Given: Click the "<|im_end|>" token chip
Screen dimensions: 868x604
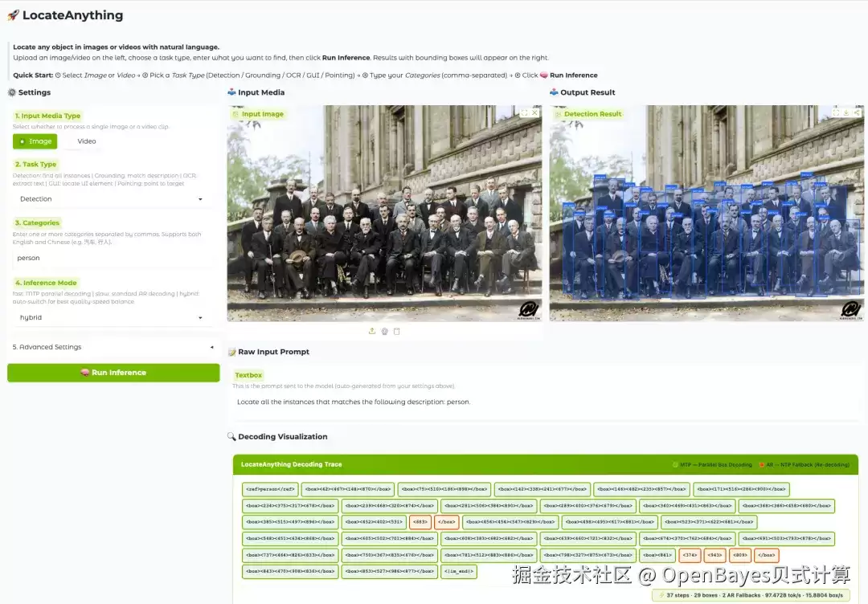Looking at the screenshot, I should click(x=459, y=572).
